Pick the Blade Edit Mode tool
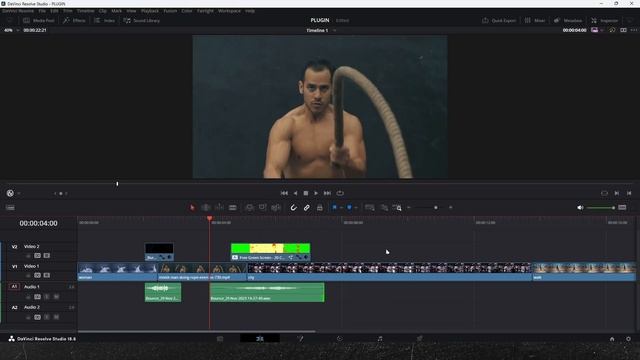This screenshot has height=360, width=640. tap(233, 208)
